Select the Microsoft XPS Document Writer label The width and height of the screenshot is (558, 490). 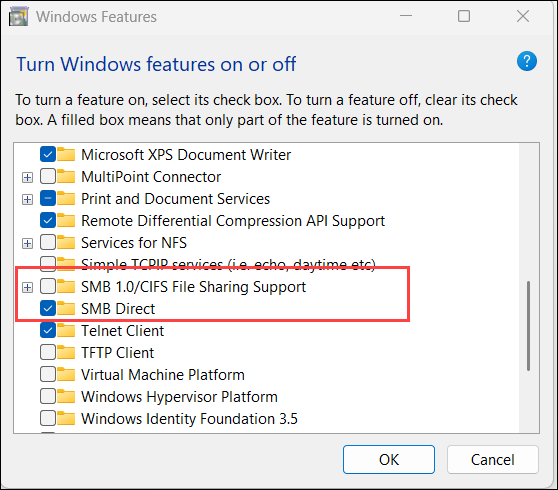pyautogui.click(x=186, y=155)
